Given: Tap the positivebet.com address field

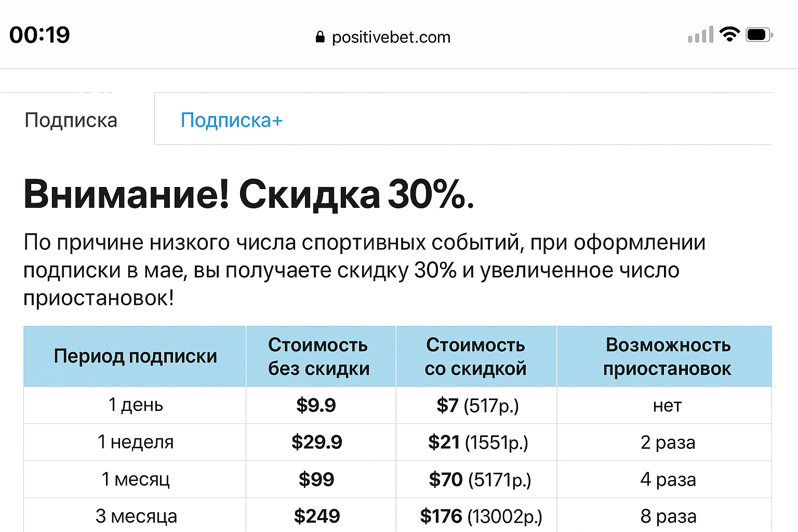Looking at the screenshot, I should pos(391,37).
